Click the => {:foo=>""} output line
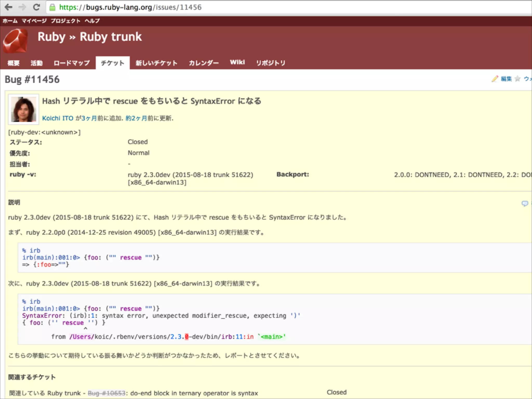Screen dimensions: 532x399 coord(46,265)
